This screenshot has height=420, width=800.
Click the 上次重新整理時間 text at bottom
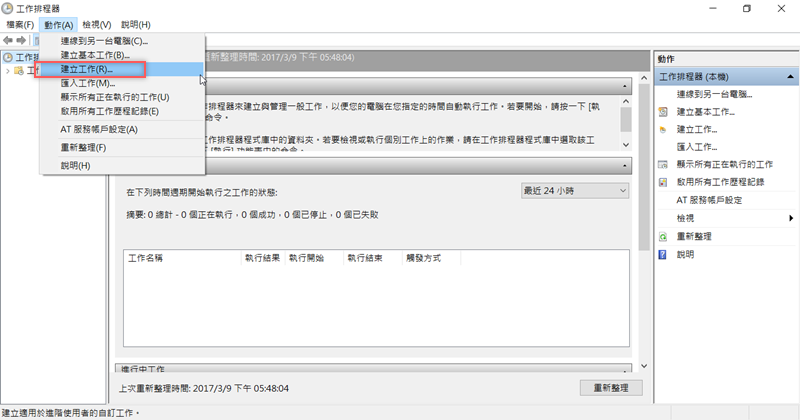204,388
